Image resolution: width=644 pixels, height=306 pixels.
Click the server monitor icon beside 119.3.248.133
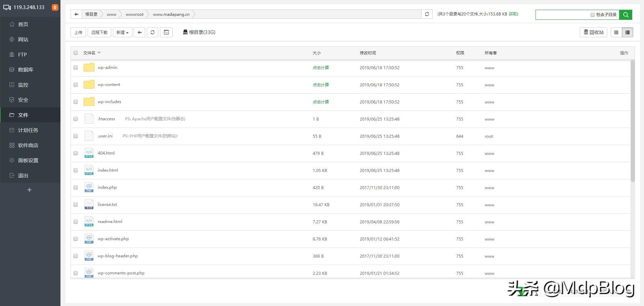click(x=7, y=7)
